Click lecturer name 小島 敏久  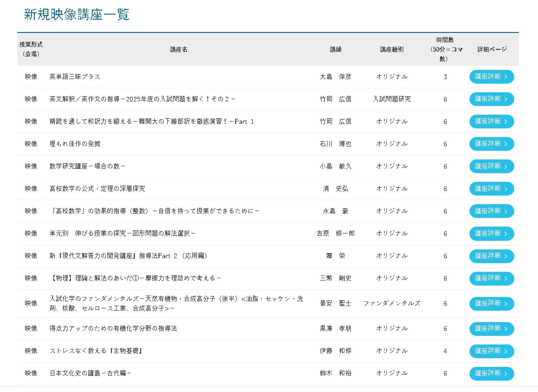(x=336, y=166)
